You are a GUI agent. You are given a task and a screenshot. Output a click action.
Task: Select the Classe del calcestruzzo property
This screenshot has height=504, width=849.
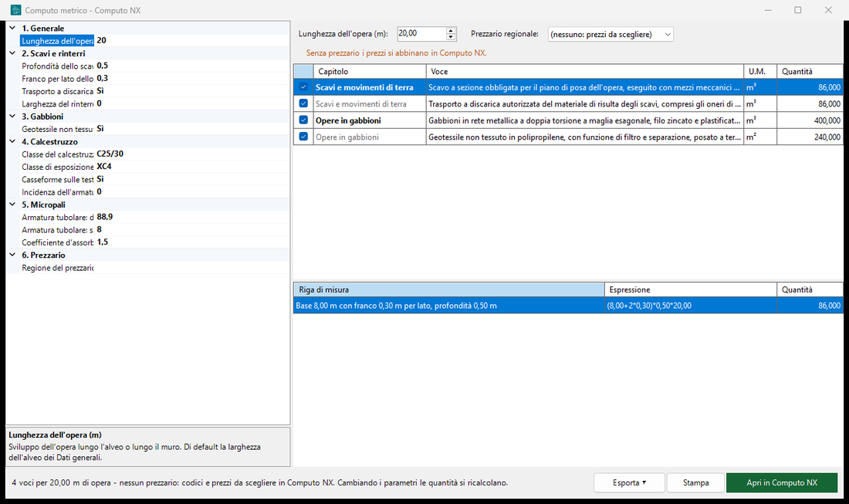pos(154,154)
